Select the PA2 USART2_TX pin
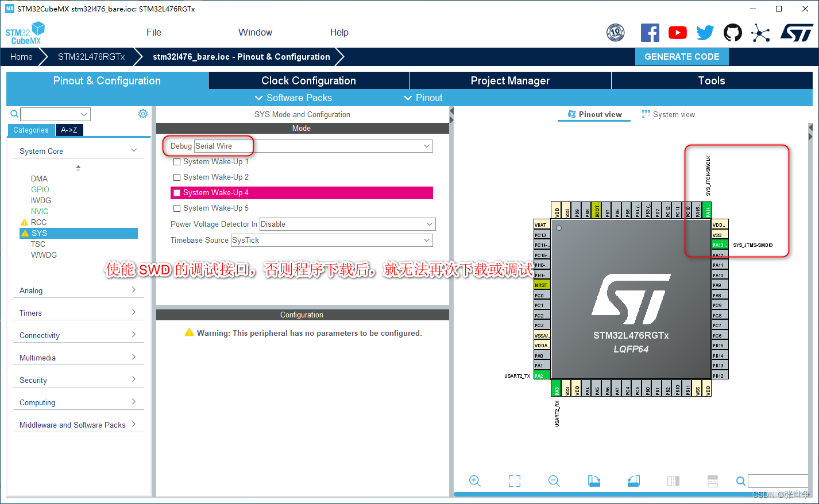 [x=542, y=375]
